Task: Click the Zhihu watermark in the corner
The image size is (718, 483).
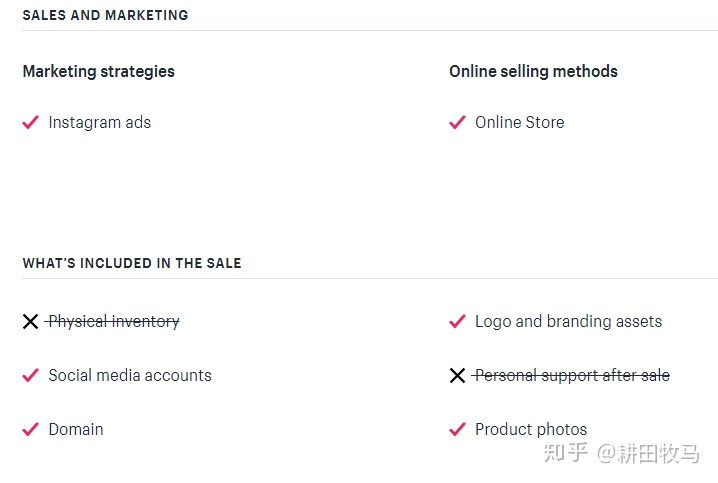Action: tap(621, 454)
